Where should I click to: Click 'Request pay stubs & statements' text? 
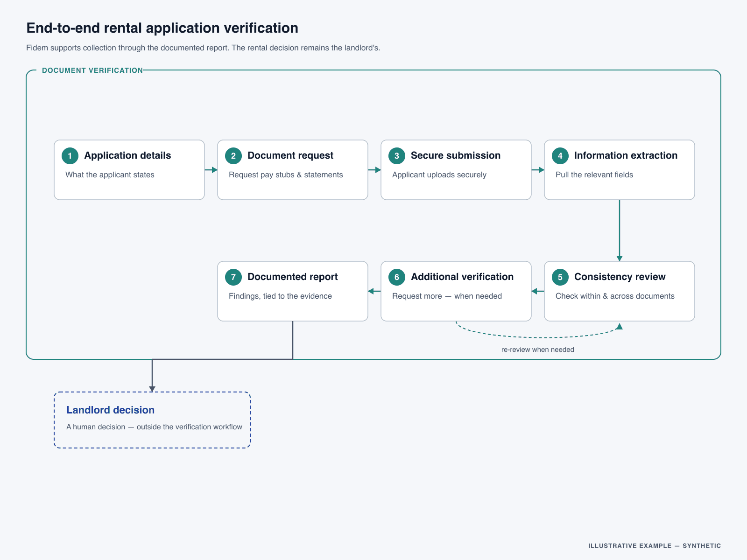286,175
